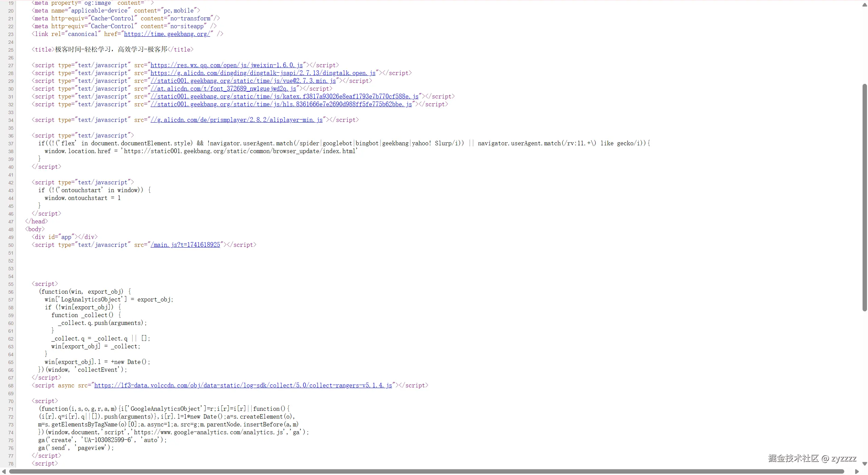Click the scroll right arrow
The width and height of the screenshot is (868, 475).
[x=856, y=471]
